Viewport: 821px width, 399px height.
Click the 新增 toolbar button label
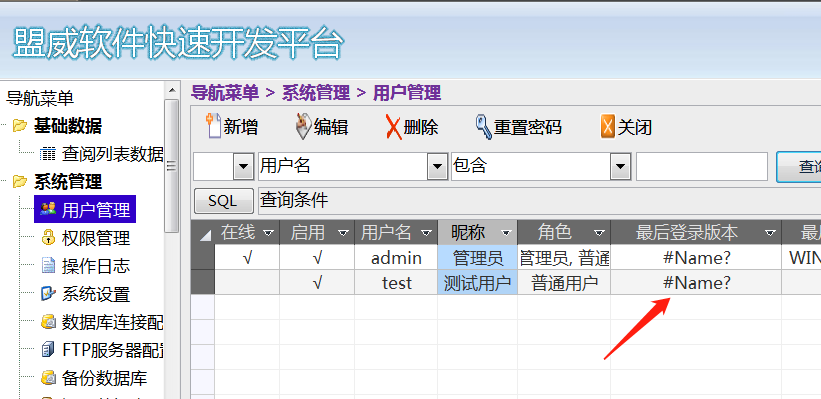click(241, 127)
